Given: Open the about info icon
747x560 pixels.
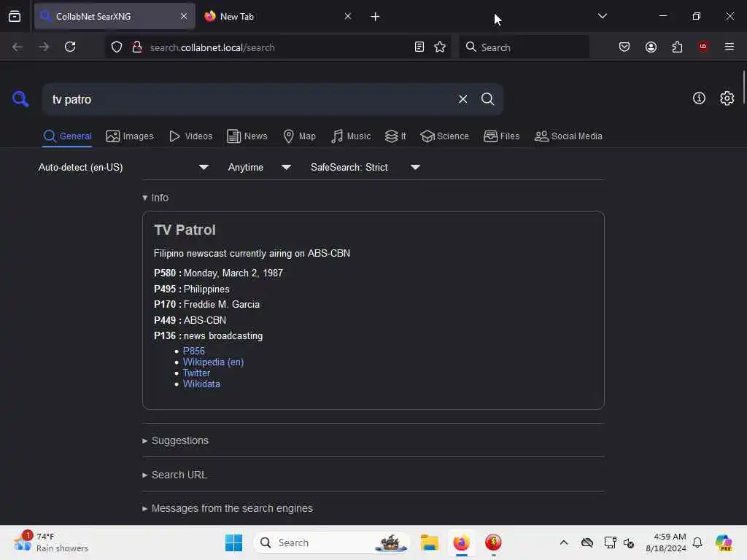Looking at the screenshot, I should (699, 98).
